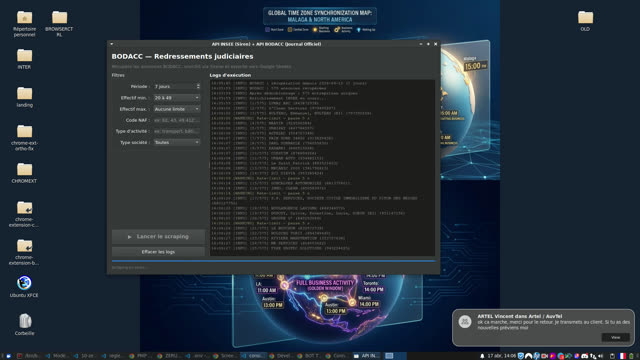Screen dimensions: 640x360
Task: Click the network connection tray icon
Action: coord(593,356)
